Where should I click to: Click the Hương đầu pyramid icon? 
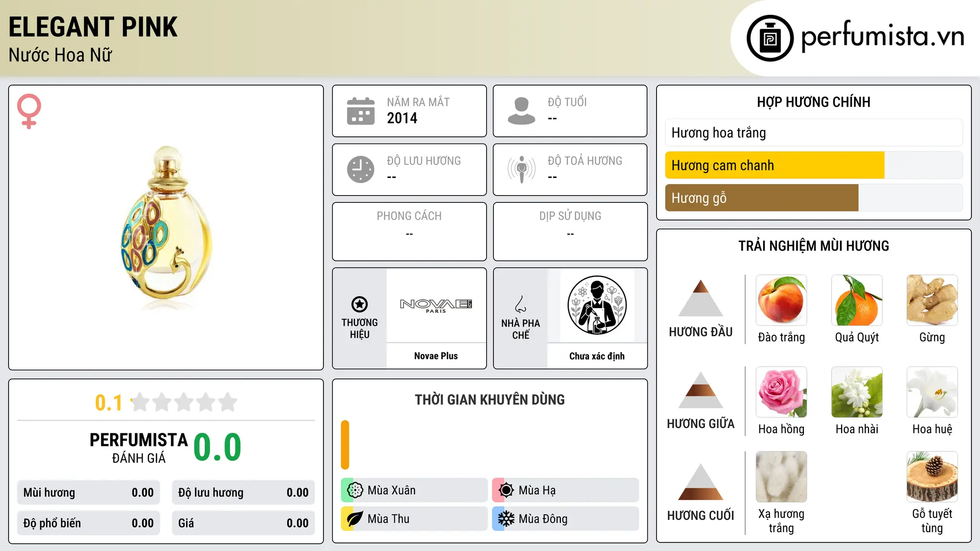[701, 298]
